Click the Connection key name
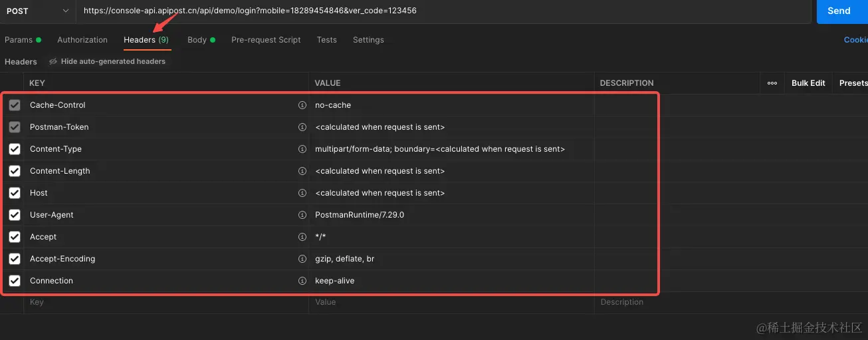868x340 pixels. tap(51, 281)
